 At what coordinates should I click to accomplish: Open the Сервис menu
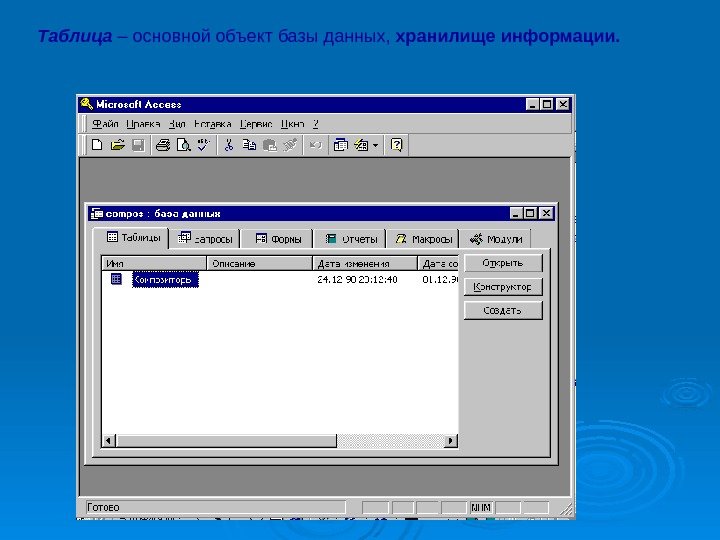click(256, 124)
